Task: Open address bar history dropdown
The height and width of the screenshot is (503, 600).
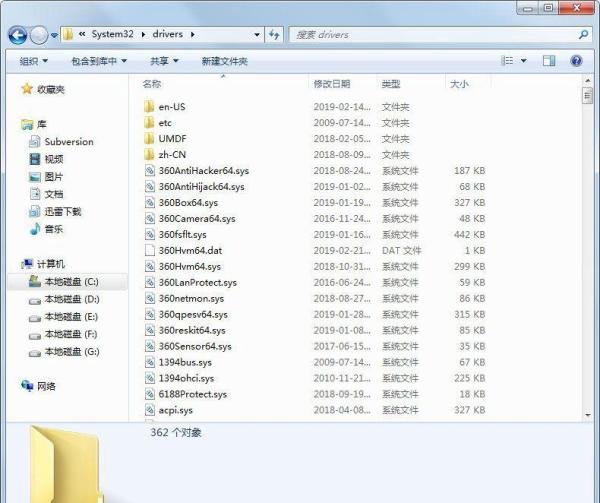Action: point(257,35)
